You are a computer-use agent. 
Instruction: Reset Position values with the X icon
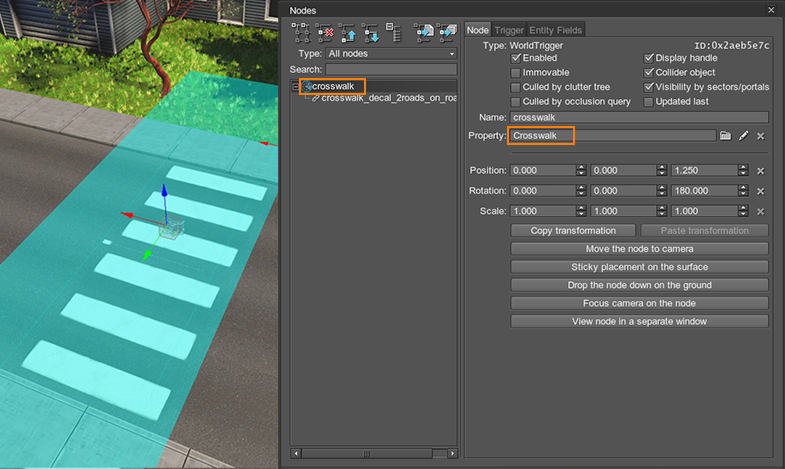coord(760,171)
